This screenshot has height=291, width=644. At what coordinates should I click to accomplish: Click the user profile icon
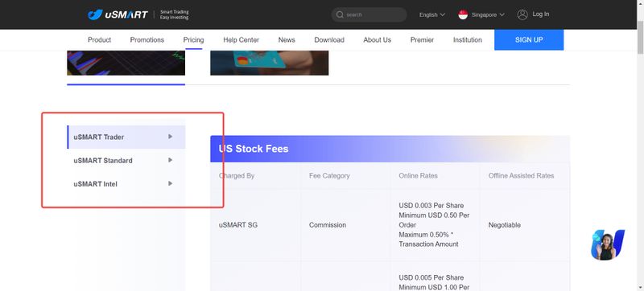click(x=522, y=14)
